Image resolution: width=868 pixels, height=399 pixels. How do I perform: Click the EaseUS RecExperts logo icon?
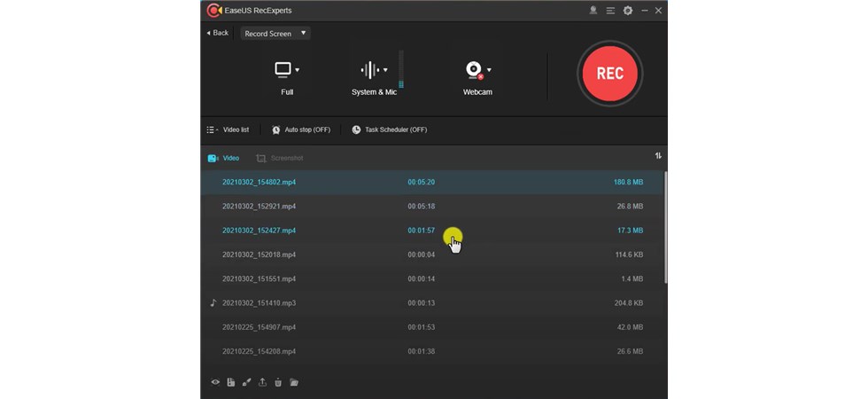click(x=214, y=11)
